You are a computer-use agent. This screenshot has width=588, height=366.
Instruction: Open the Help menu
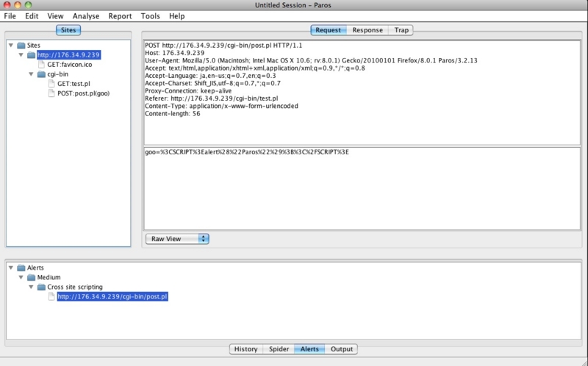[x=176, y=16]
